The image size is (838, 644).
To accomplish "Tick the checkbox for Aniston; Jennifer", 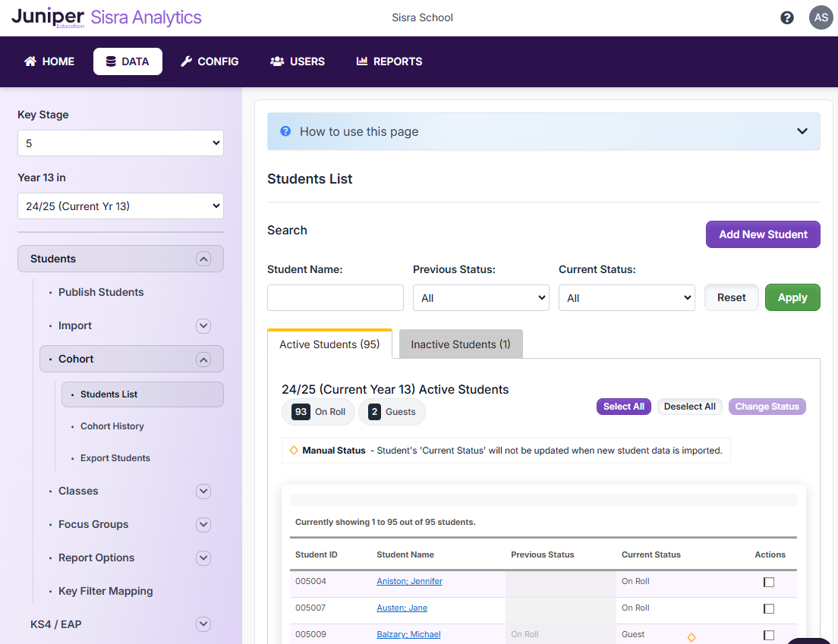I will point(769,582).
